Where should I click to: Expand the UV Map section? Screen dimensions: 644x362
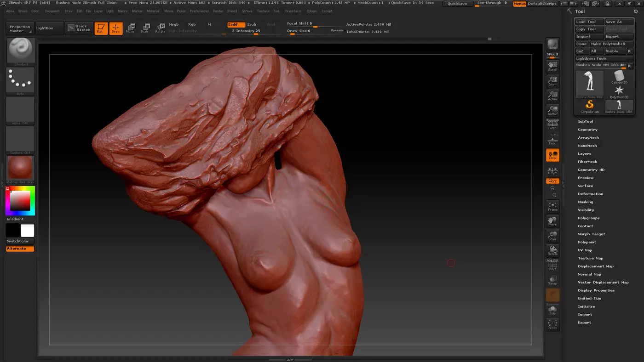click(585, 250)
